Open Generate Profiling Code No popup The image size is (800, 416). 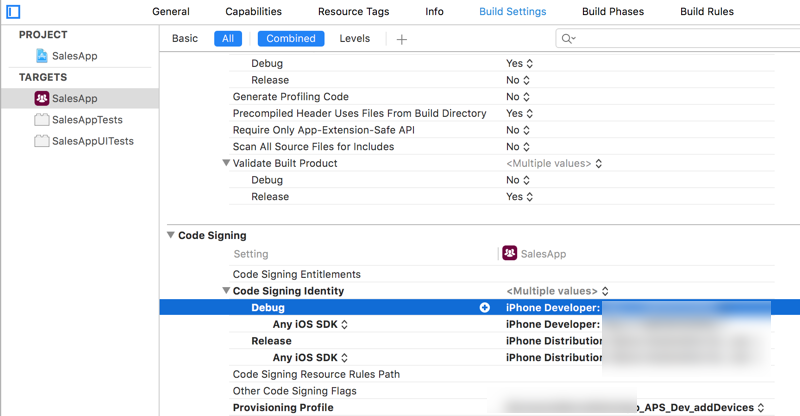click(519, 97)
